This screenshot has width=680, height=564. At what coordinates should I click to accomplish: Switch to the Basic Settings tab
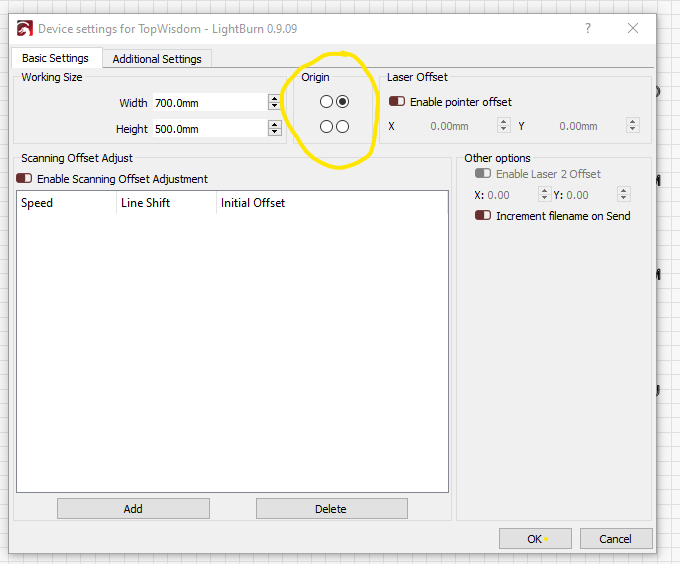coord(56,58)
